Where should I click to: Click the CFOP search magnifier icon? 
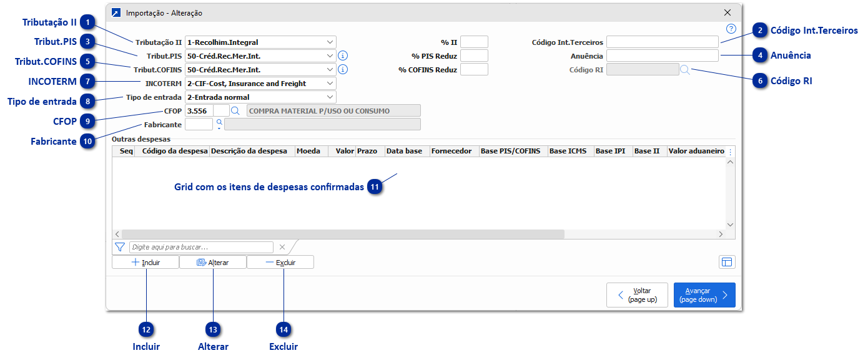coord(235,110)
